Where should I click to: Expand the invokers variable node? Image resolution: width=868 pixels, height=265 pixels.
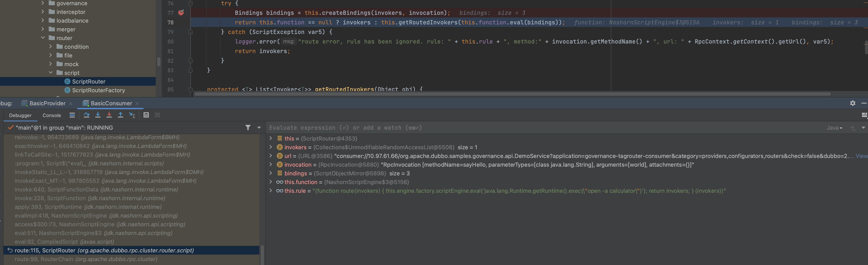[x=271, y=147]
